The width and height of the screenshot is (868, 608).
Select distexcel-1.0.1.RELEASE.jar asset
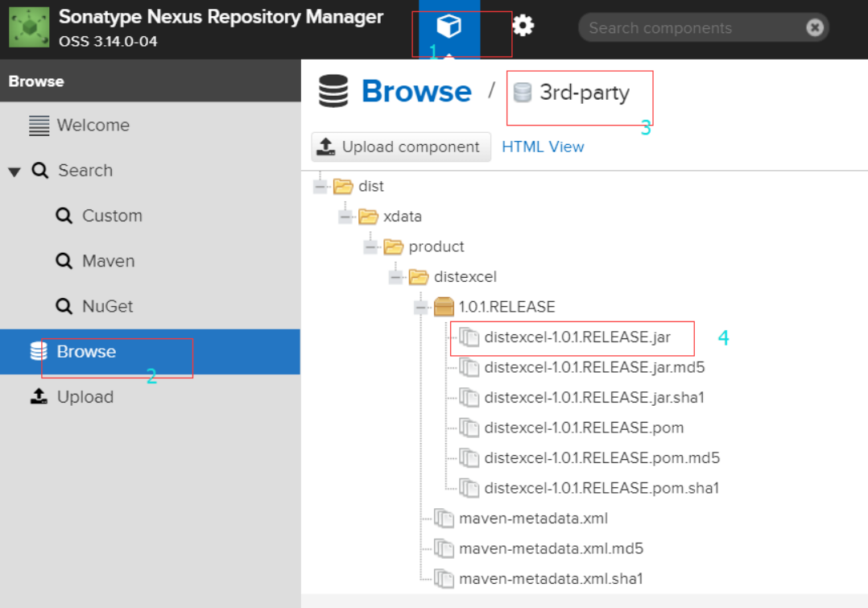pos(577,337)
